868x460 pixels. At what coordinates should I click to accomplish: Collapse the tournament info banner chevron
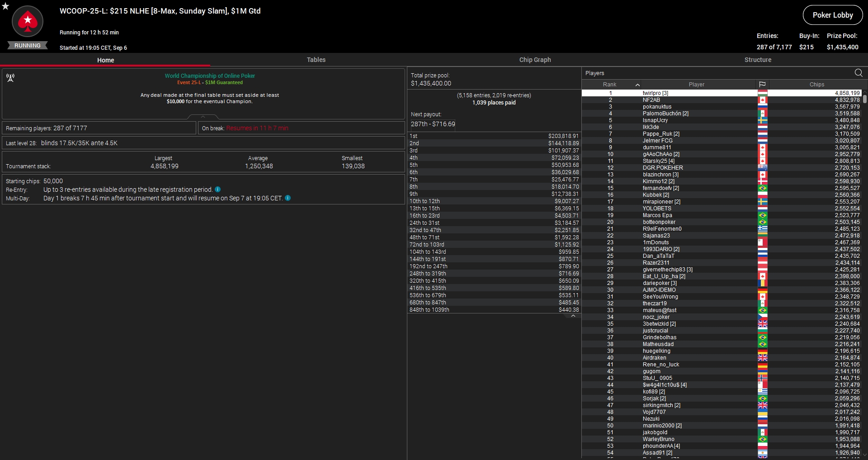pos(203,117)
